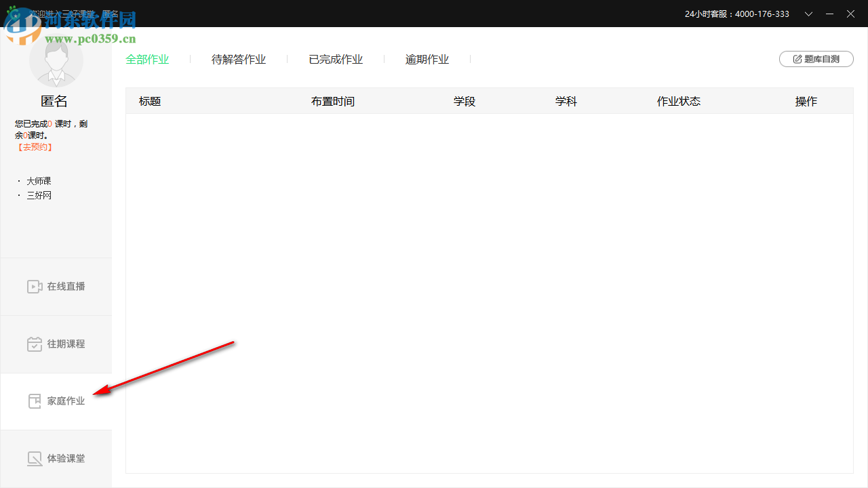The height and width of the screenshot is (488, 868).
Task: Switch to the 待解答作业 tab
Action: pyautogui.click(x=239, y=60)
